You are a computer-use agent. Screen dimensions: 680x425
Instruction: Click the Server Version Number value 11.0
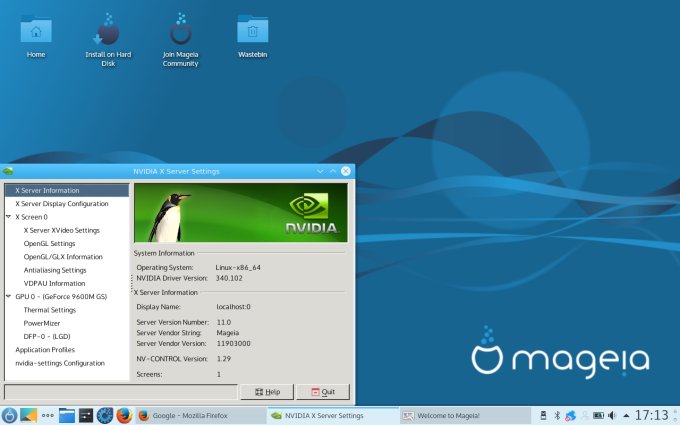[224, 322]
